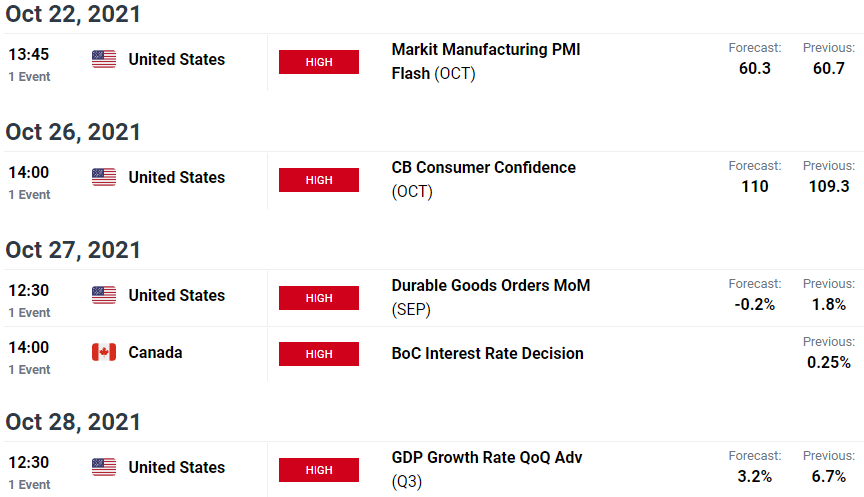864x497 pixels.
Task: Click US flag on Oct 26 event
Action: (104, 177)
